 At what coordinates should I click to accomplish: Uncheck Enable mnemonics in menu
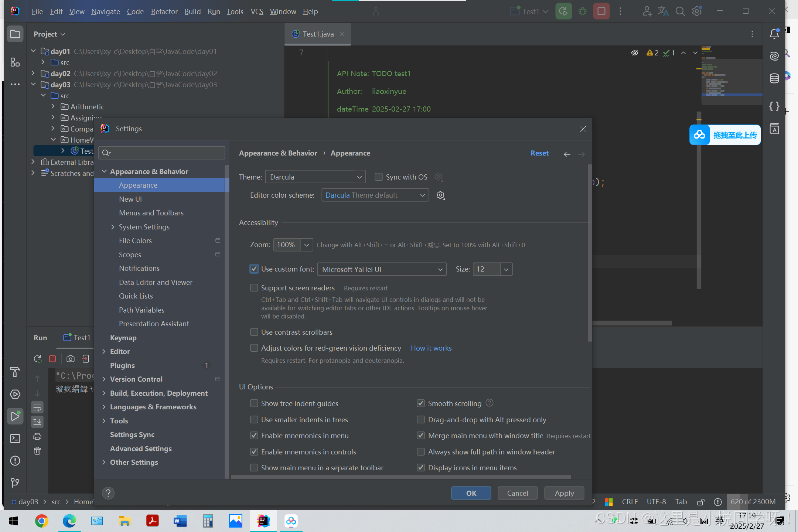254,436
